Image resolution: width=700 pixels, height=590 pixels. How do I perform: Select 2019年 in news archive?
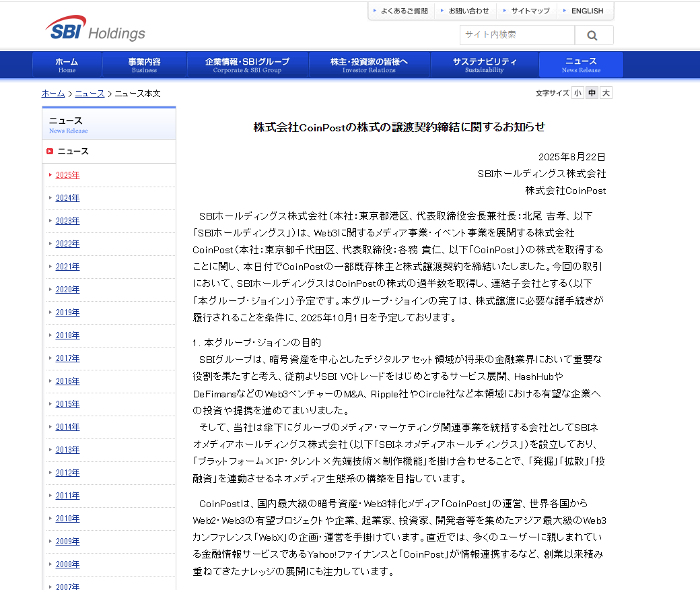67,313
